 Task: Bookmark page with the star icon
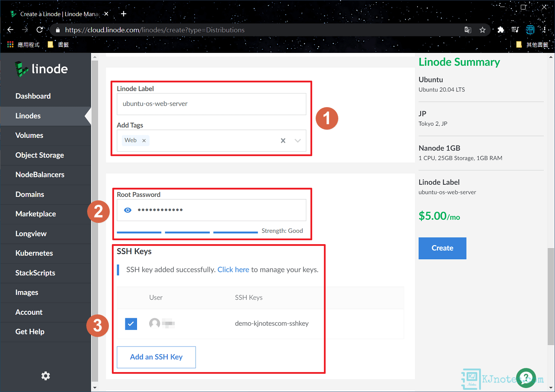pyautogui.click(x=482, y=30)
